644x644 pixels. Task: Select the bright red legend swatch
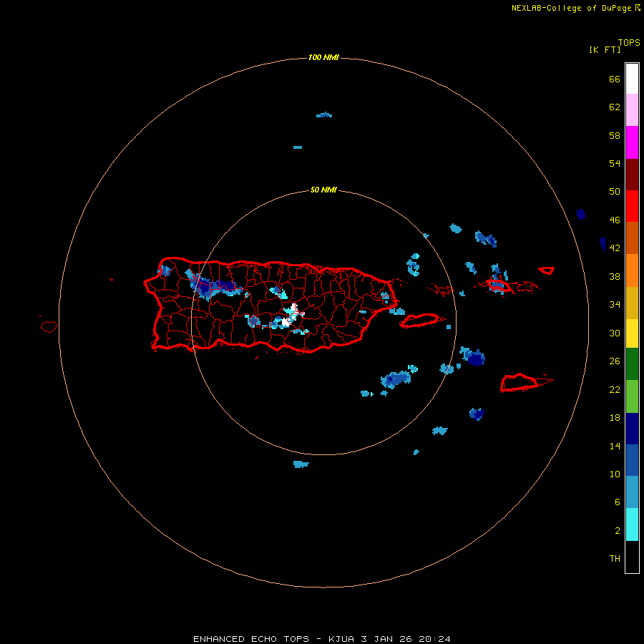pyautogui.click(x=632, y=206)
